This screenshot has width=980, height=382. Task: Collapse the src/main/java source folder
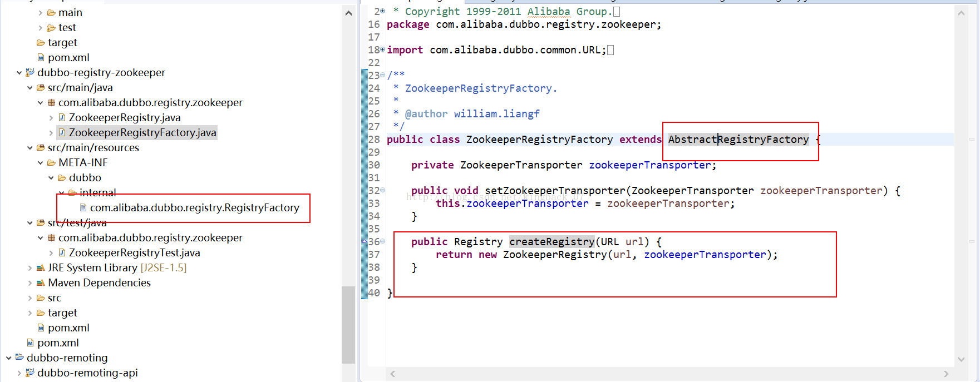30,87
